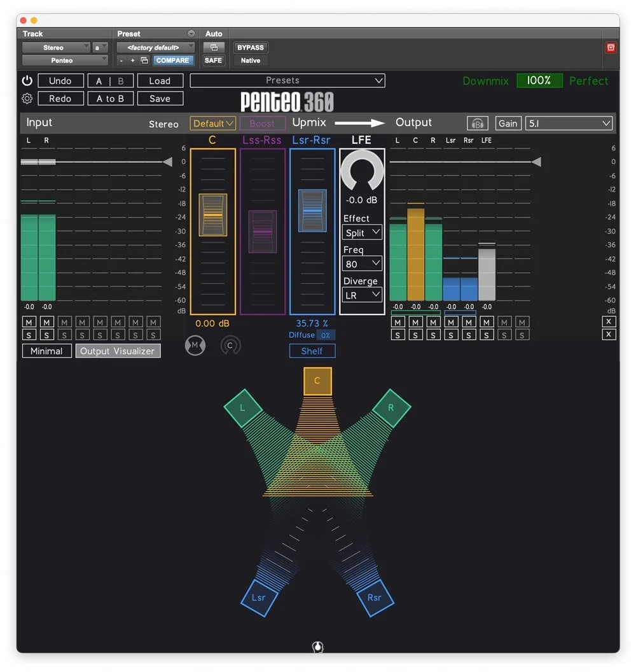Open the factory default preset dropdown
This screenshot has height=672, width=636.
(x=156, y=48)
